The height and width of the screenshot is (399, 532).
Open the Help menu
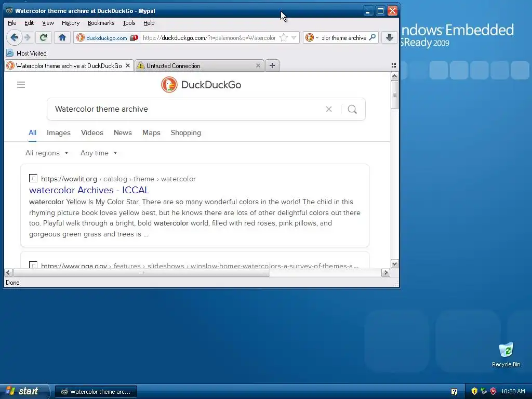pos(149,23)
